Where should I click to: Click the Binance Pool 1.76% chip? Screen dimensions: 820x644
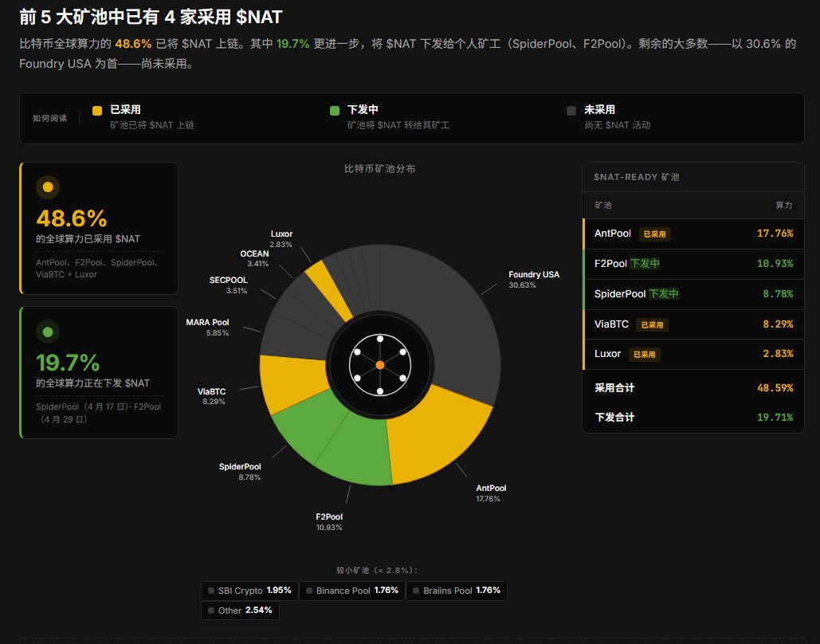(x=352, y=591)
